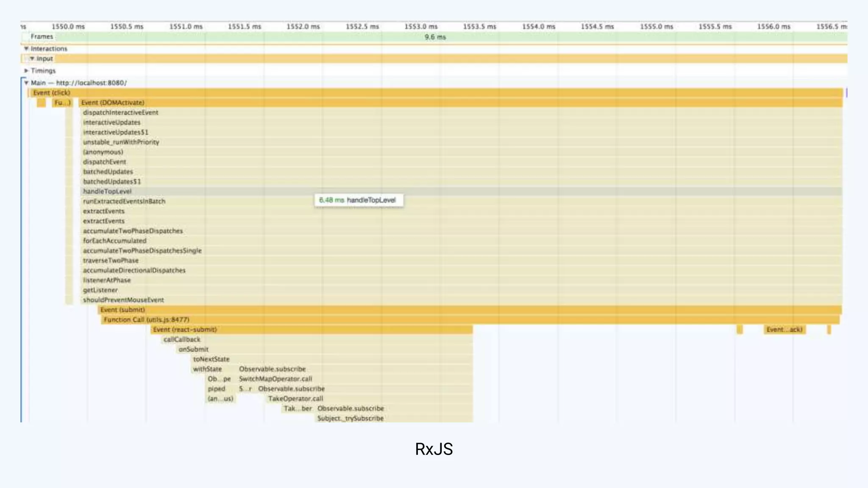Screen dimensions: 868x488
Task: Select the onSubmit bar
Action: tap(325, 349)
